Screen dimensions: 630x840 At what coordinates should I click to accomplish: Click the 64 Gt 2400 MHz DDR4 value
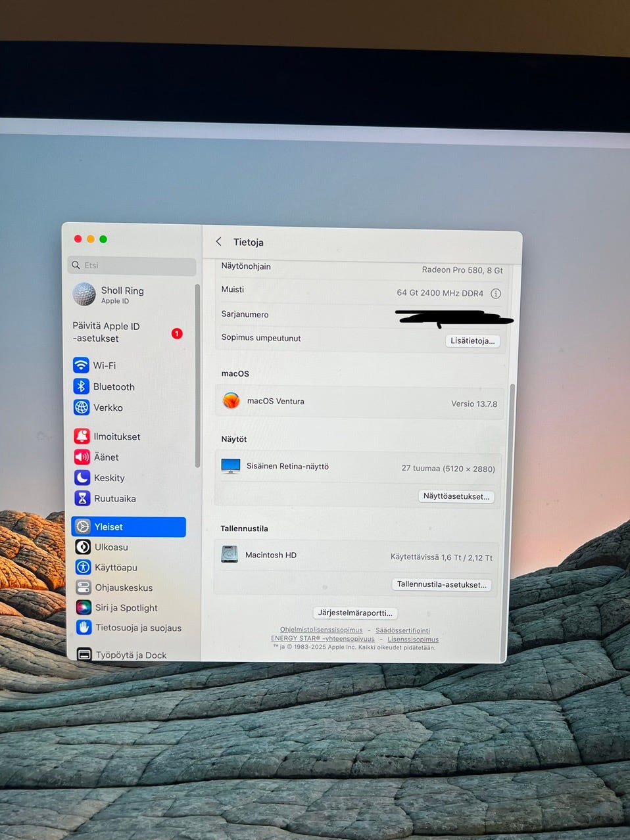440,293
